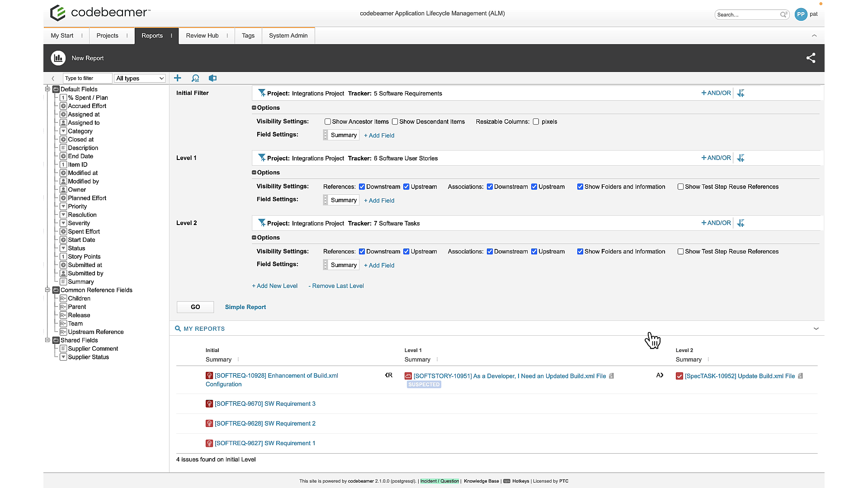Click the codebeamer logo
This screenshot has width=868, height=488.
100,13
